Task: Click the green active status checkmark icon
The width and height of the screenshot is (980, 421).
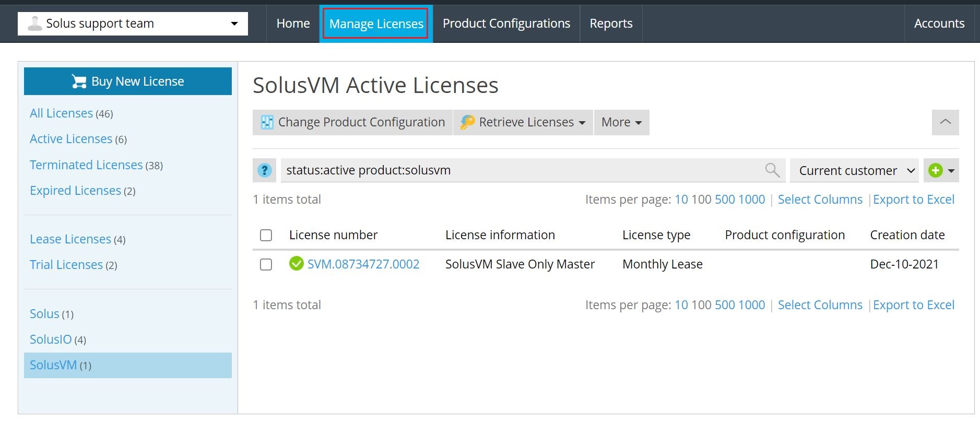Action: pos(296,264)
